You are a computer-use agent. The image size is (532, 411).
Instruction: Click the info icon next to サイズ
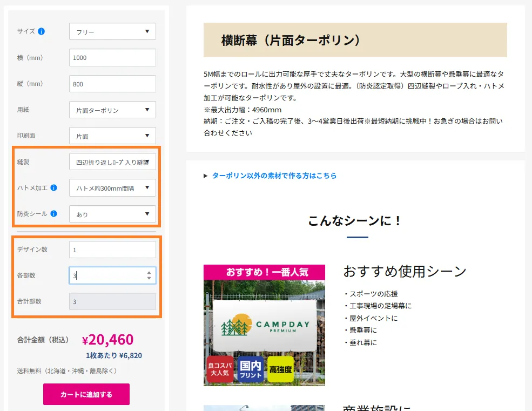point(42,31)
